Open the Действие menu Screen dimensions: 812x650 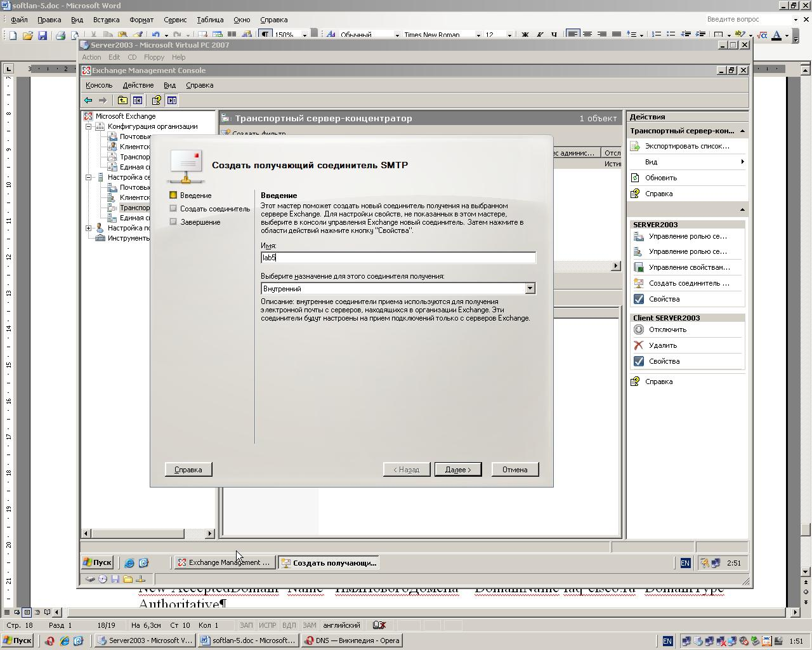tap(138, 85)
